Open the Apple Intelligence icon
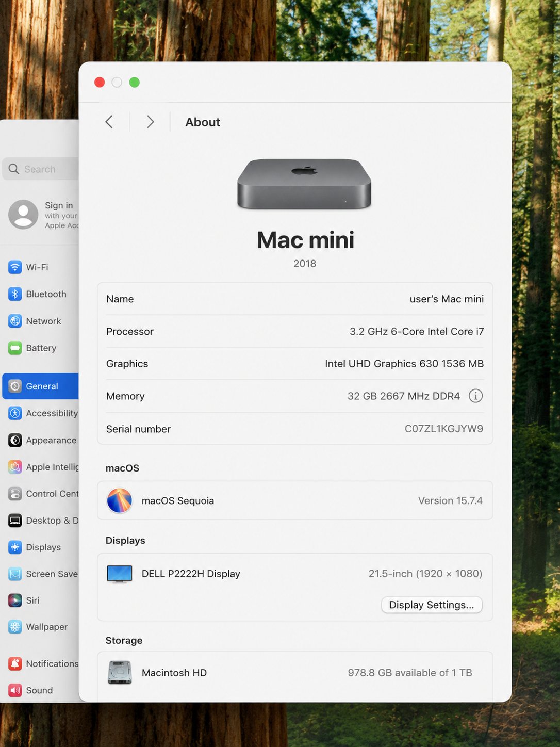 click(15, 467)
